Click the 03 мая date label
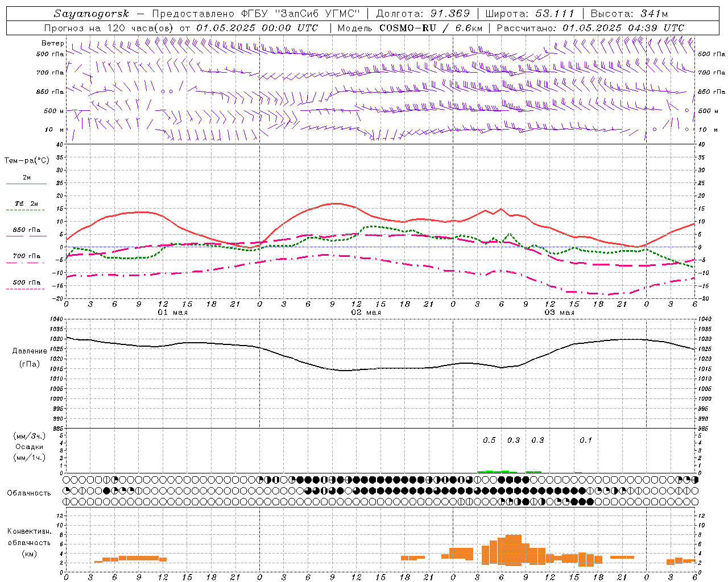The height and width of the screenshot is (582, 728). pyautogui.click(x=560, y=313)
